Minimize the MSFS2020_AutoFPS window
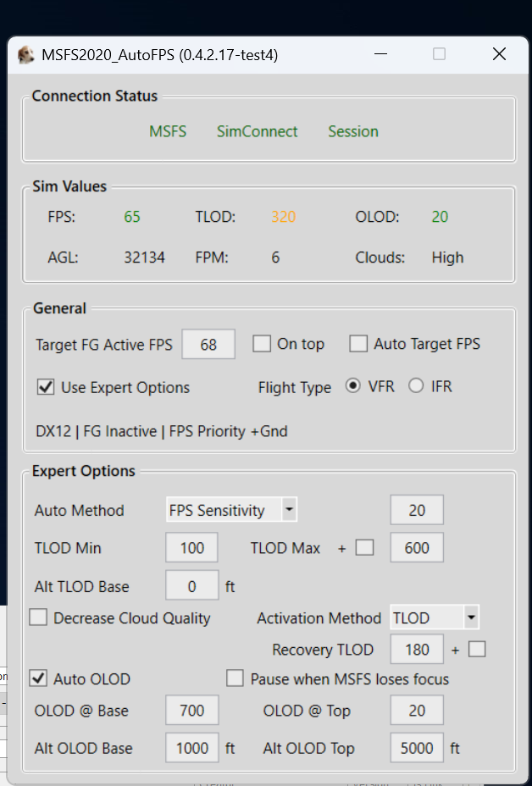The width and height of the screenshot is (532, 786). point(380,54)
